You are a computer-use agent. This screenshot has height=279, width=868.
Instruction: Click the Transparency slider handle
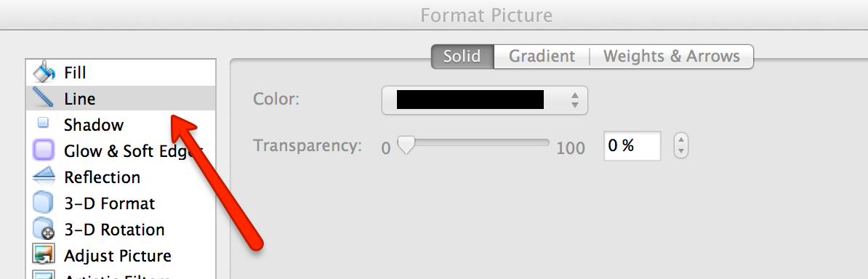pyautogui.click(x=406, y=145)
